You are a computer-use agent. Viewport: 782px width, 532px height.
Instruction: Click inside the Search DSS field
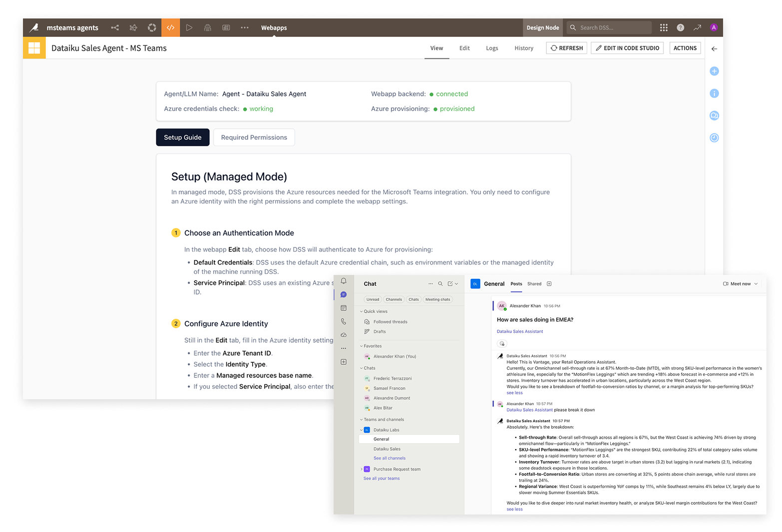[x=609, y=27]
